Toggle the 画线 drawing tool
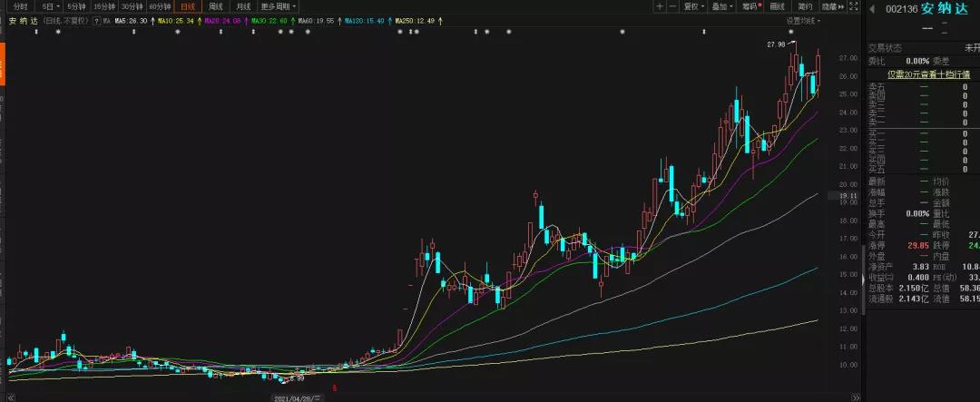Image resolution: width=980 pixels, height=402 pixels. click(x=777, y=6)
